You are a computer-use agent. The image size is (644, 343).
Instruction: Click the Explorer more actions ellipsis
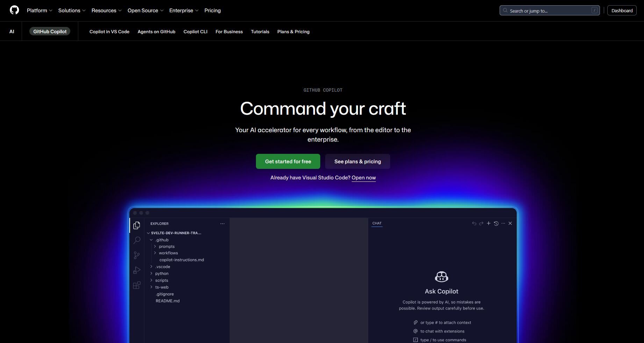coord(222,224)
